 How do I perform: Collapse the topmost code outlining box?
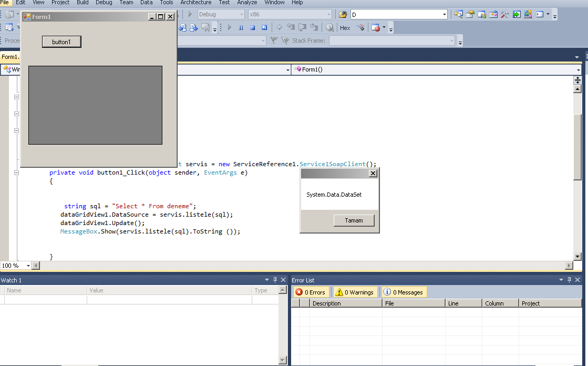(16, 97)
